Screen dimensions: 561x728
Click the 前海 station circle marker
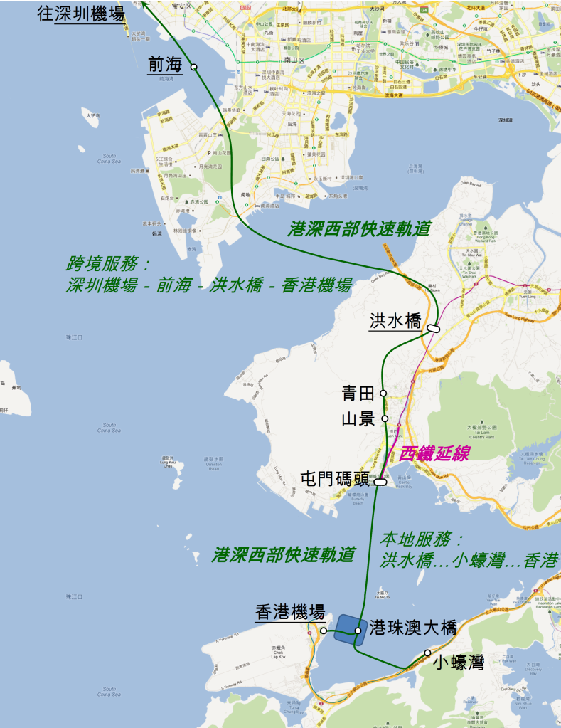click(x=193, y=68)
